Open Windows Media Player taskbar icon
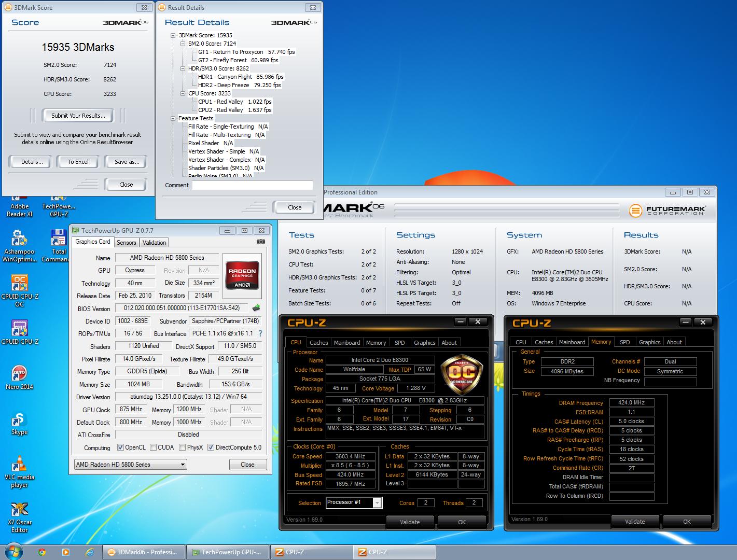737x560 pixels. (66, 552)
